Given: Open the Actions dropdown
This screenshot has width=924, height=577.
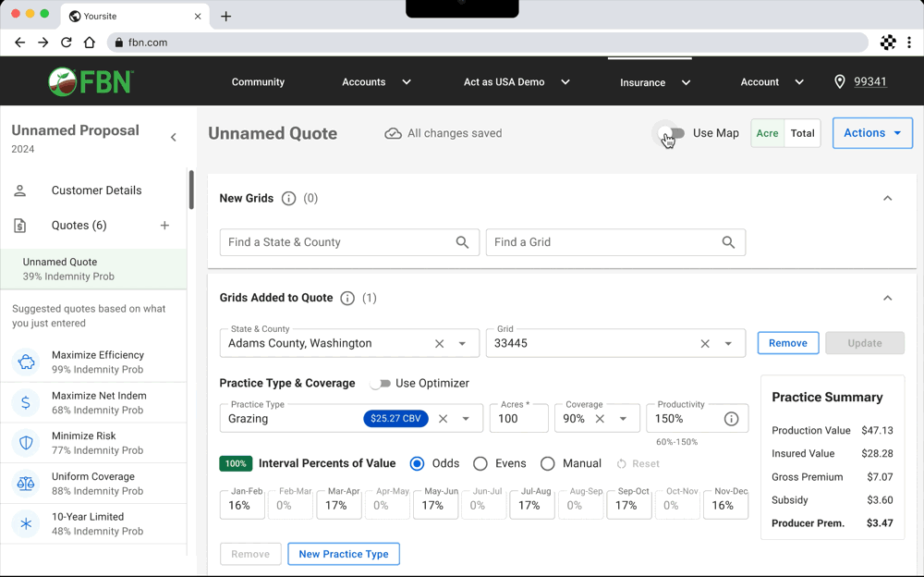Looking at the screenshot, I should [x=872, y=133].
